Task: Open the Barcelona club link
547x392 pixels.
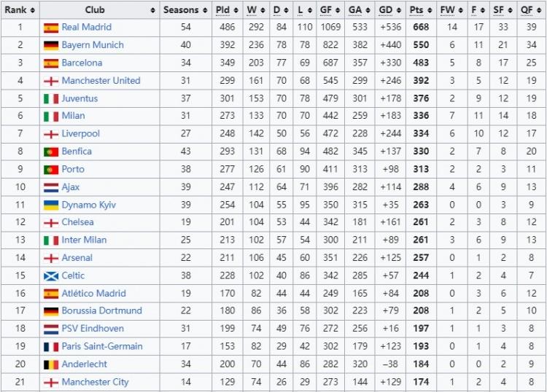Action: point(82,63)
